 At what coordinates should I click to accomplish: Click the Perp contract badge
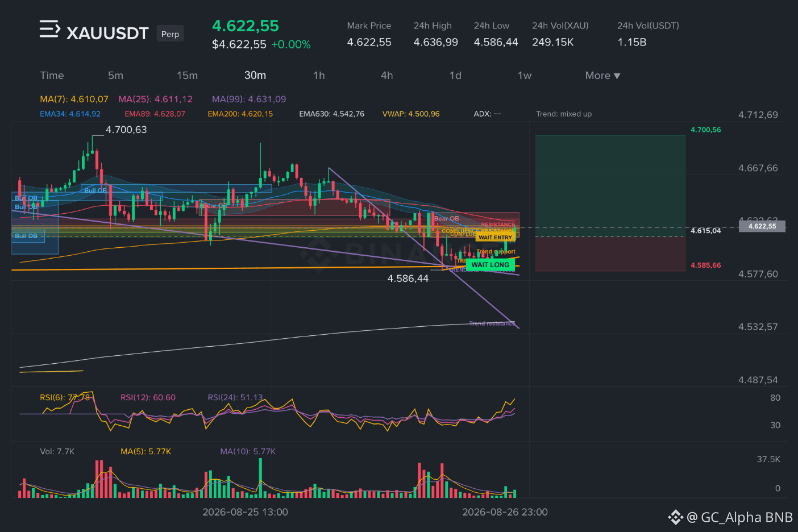click(170, 34)
